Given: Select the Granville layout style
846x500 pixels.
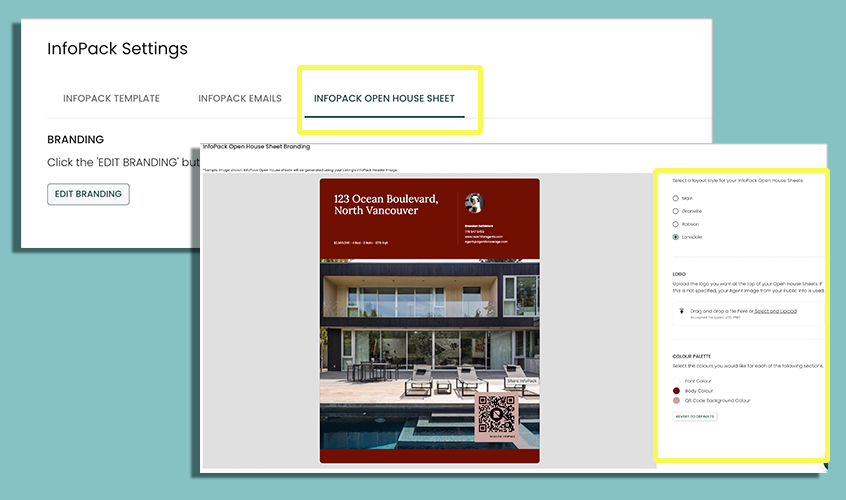Looking at the screenshot, I should 676,212.
